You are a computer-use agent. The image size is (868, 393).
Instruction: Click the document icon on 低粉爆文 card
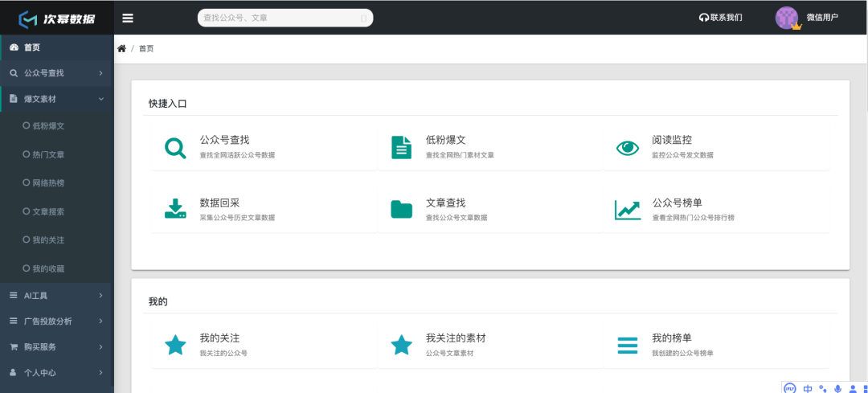click(x=401, y=147)
